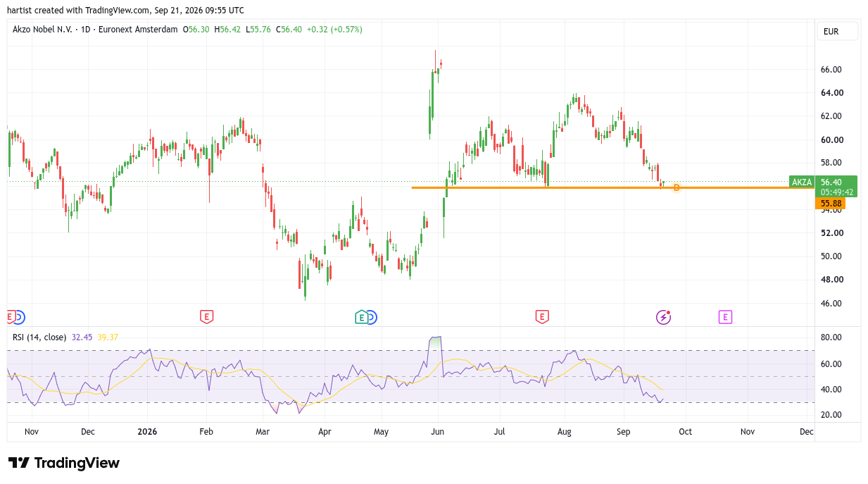
Task: Click the RSI (14, close) indicator legend
Action: (x=39, y=337)
